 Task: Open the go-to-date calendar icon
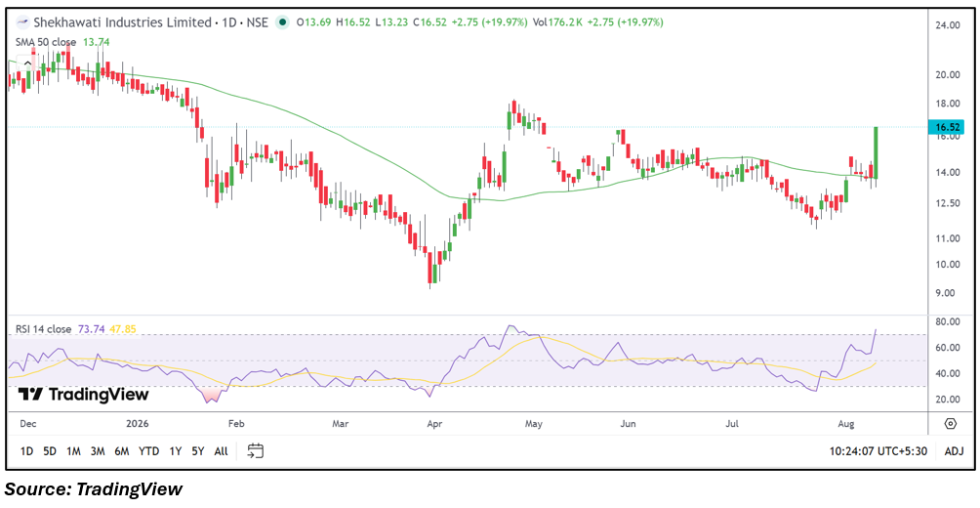(x=255, y=451)
